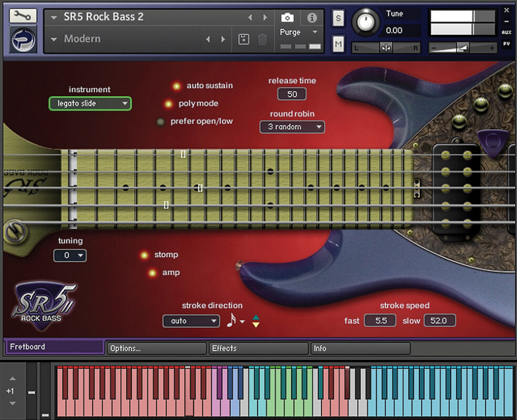This screenshot has width=517, height=420.
Task: Switch to the Effects tab
Action: point(257,348)
